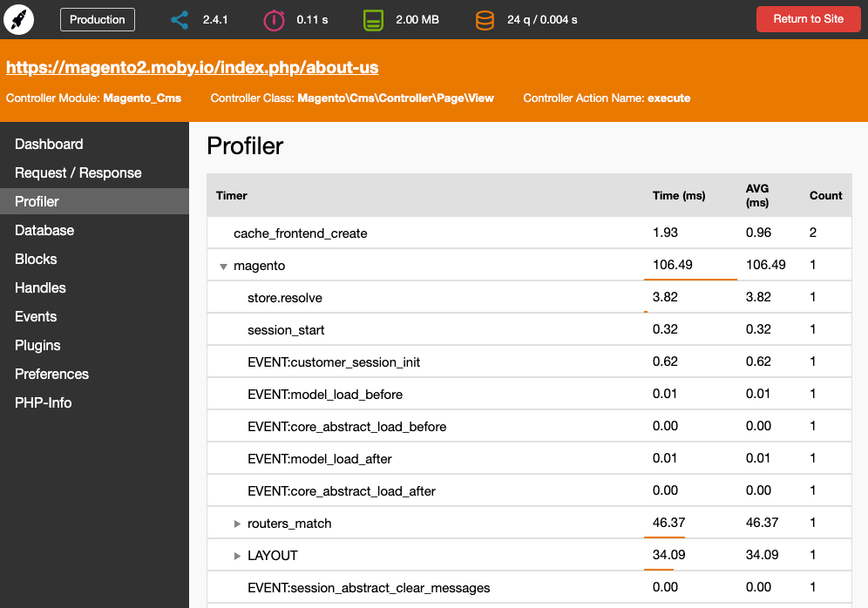The height and width of the screenshot is (608, 868).
Task: Click the 106.49 time value of magento
Action: (672, 265)
